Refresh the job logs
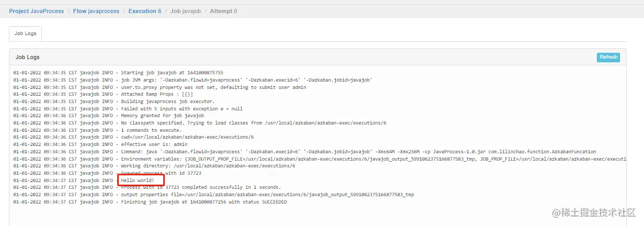The image size is (644, 226). 608,57
